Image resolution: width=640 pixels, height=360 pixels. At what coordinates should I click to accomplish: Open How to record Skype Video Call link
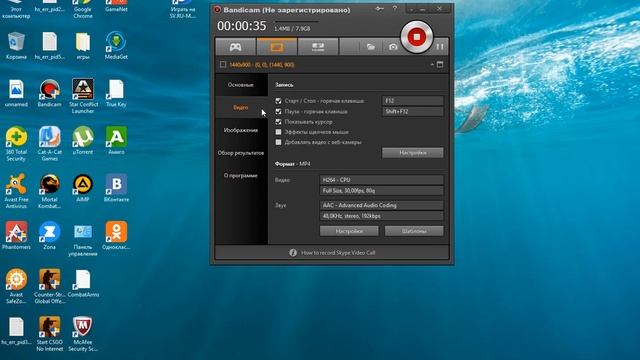(338, 253)
